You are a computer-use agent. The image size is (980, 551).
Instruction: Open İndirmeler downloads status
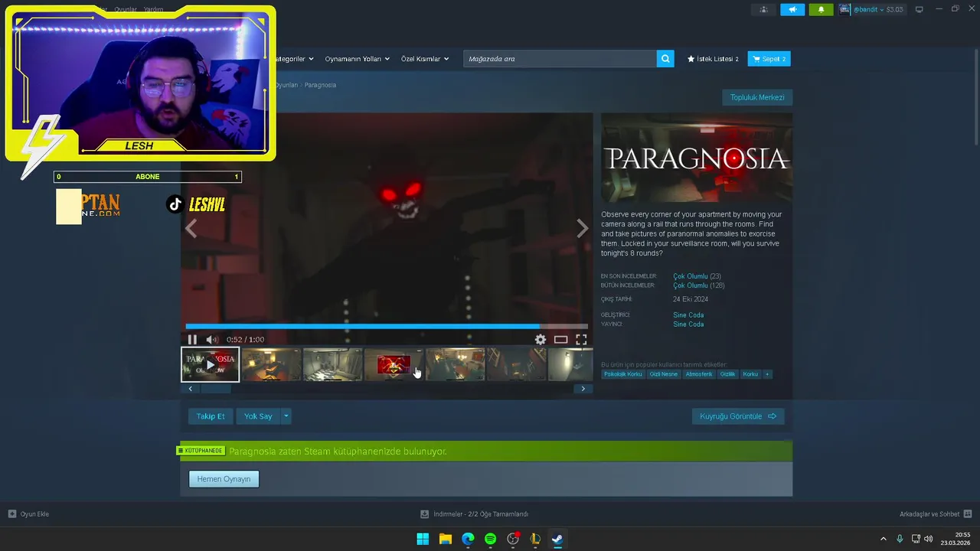click(x=475, y=514)
